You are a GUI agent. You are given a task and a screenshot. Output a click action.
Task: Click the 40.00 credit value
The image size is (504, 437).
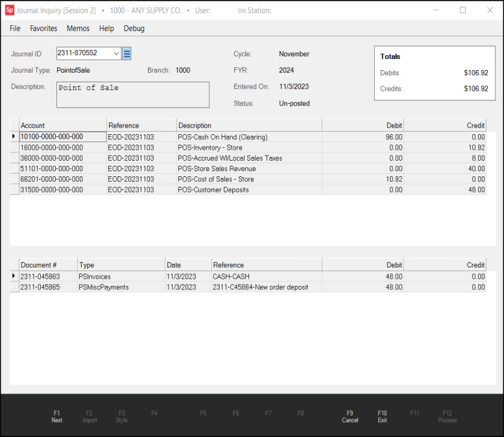[476, 169]
